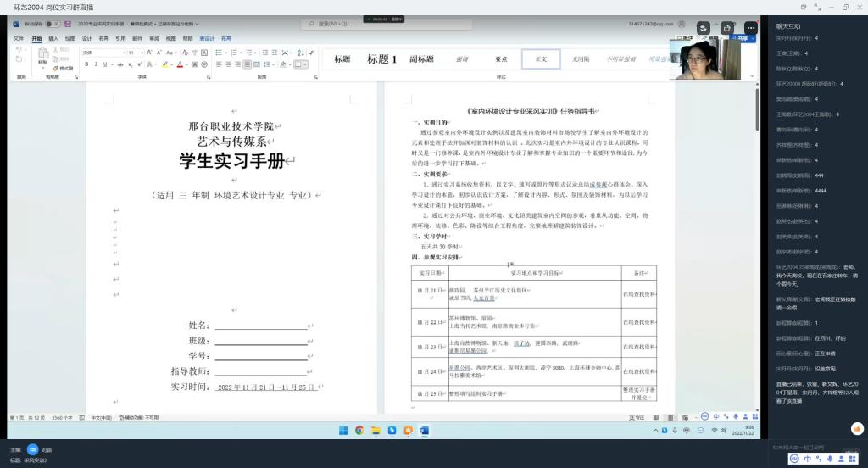Open the 插入 ribbon tab
This screenshot has width=868, height=468.
(53, 38)
